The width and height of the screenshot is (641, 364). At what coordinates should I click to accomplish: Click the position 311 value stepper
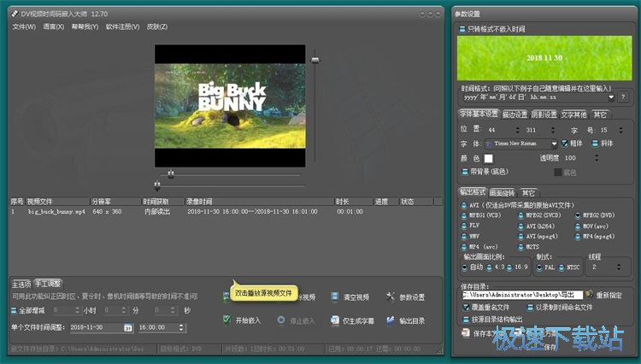[x=553, y=130]
